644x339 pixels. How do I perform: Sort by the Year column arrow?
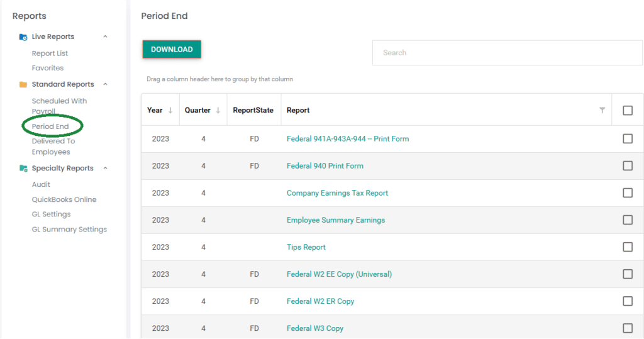(x=170, y=111)
